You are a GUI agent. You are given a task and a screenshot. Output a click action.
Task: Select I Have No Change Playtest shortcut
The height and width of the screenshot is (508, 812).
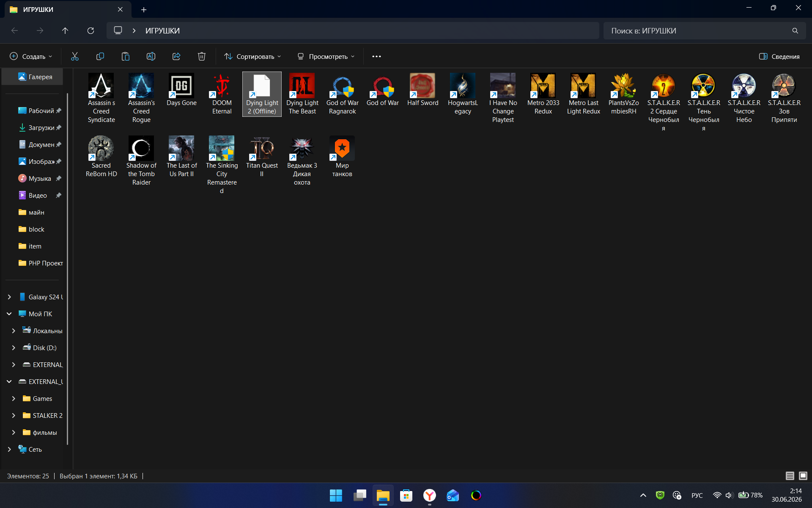click(503, 98)
